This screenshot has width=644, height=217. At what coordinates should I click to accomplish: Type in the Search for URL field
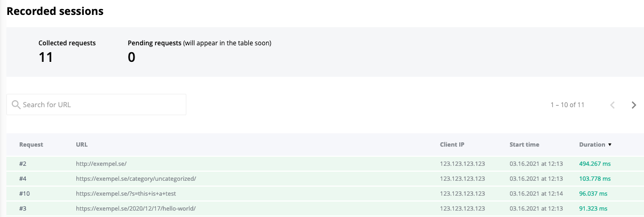101,105
